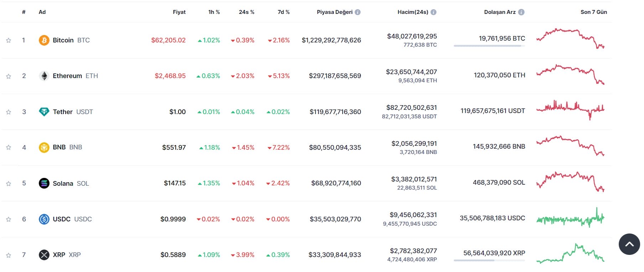The width and height of the screenshot is (644, 272).
Task: Click the BNB coin icon
Action: point(44,147)
